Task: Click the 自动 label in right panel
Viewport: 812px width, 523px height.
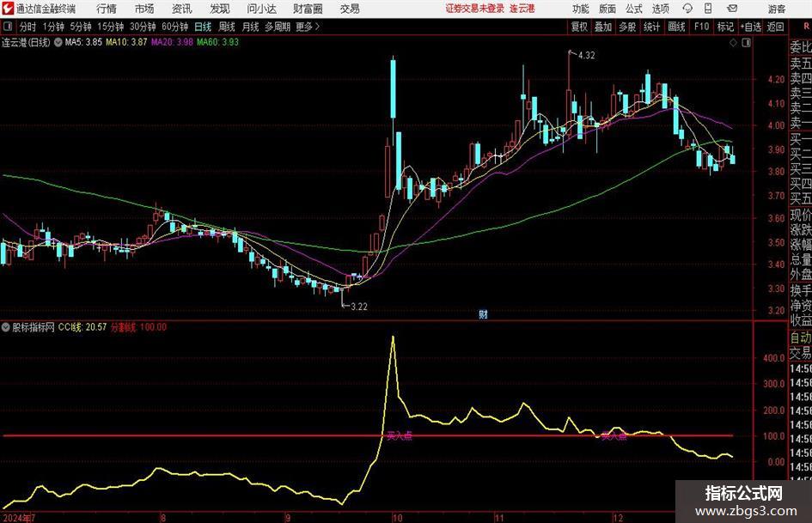Action: click(801, 338)
